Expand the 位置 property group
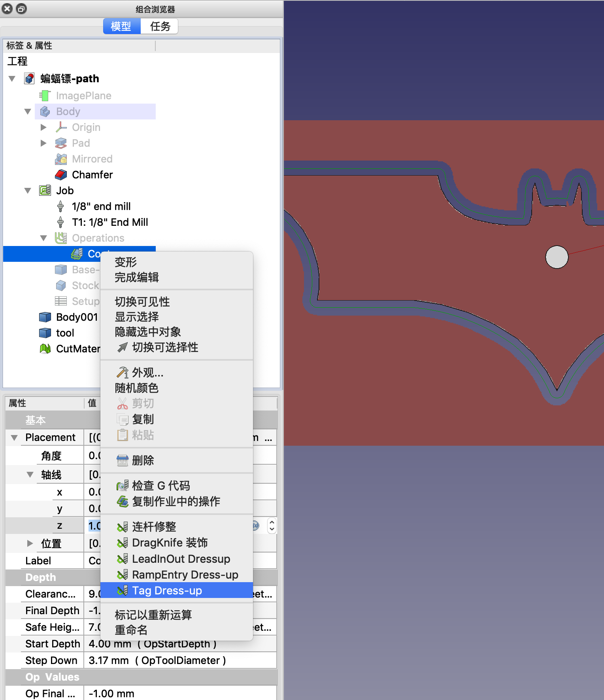Viewport: 604px width, 700px height. [x=30, y=543]
